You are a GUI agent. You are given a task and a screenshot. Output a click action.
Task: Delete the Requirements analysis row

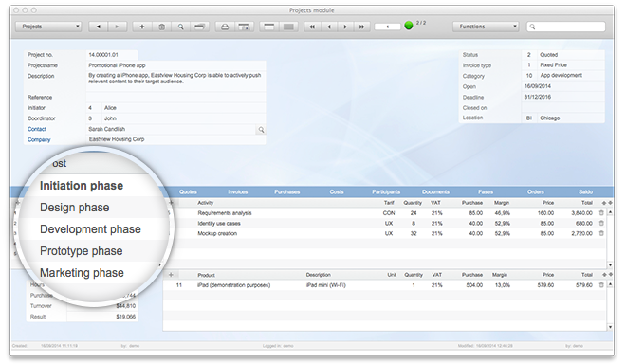click(601, 213)
